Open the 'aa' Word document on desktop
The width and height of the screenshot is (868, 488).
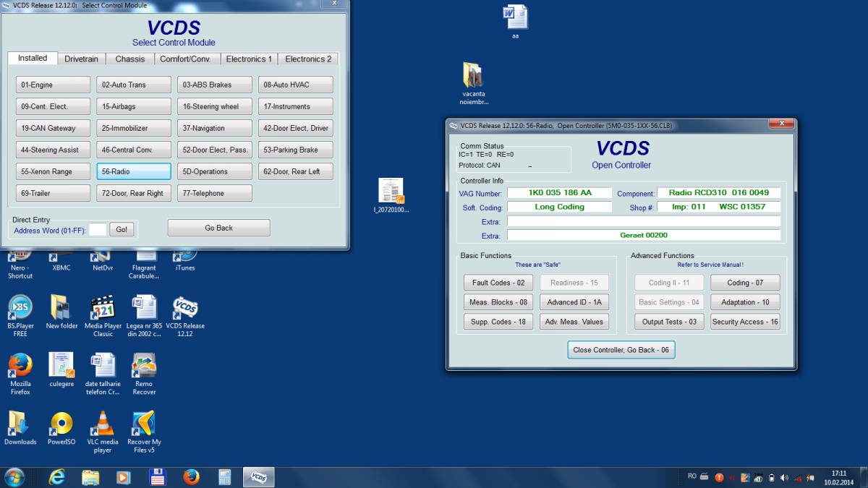pyautogui.click(x=515, y=17)
